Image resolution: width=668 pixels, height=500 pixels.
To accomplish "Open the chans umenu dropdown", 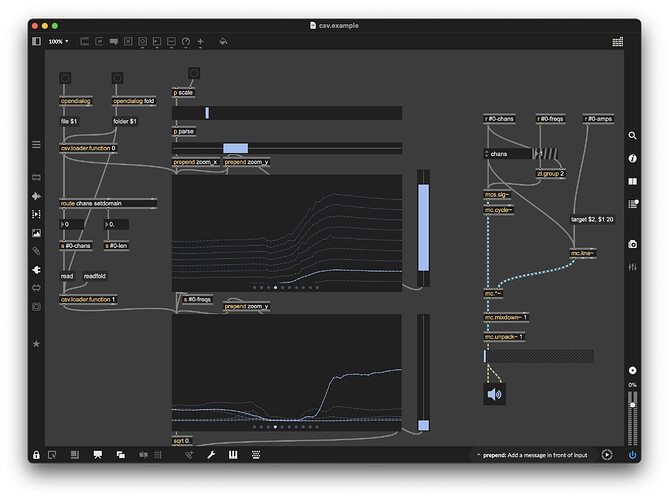I will pyautogui.click(x=507, y=154).
